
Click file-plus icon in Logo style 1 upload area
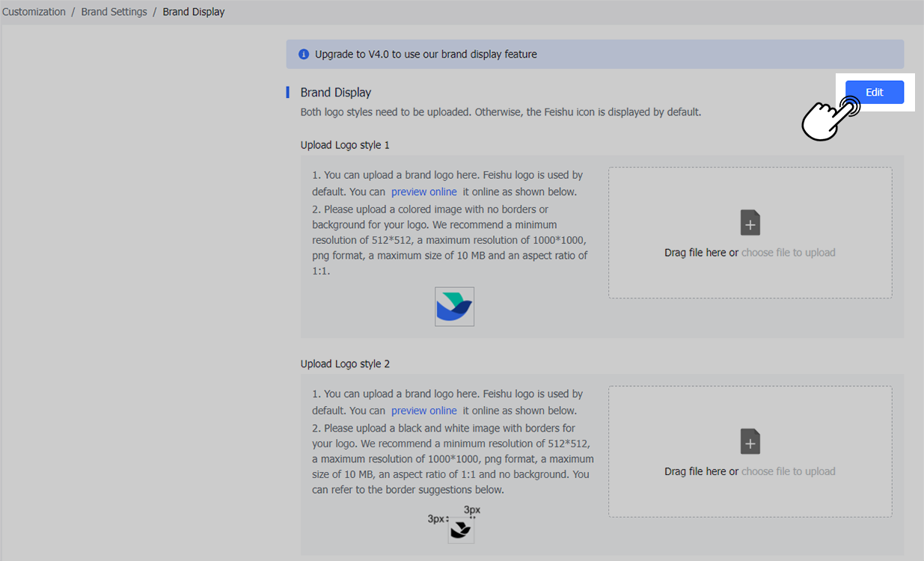coord(750,223)
